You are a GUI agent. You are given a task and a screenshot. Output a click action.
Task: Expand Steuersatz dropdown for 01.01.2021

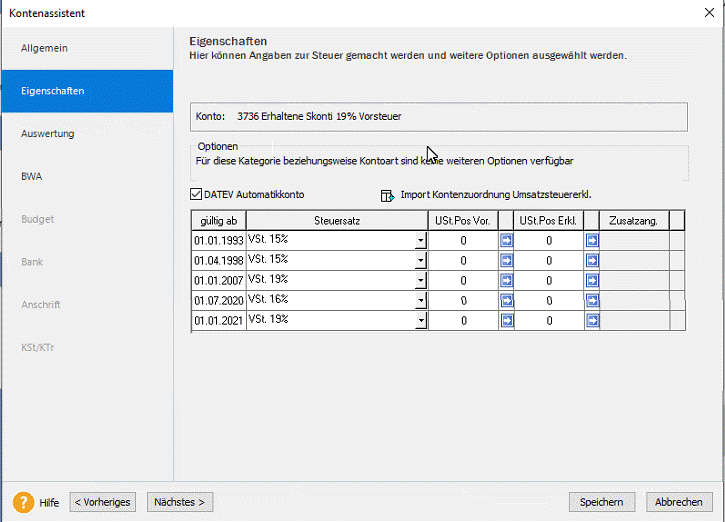pos(421,321)
